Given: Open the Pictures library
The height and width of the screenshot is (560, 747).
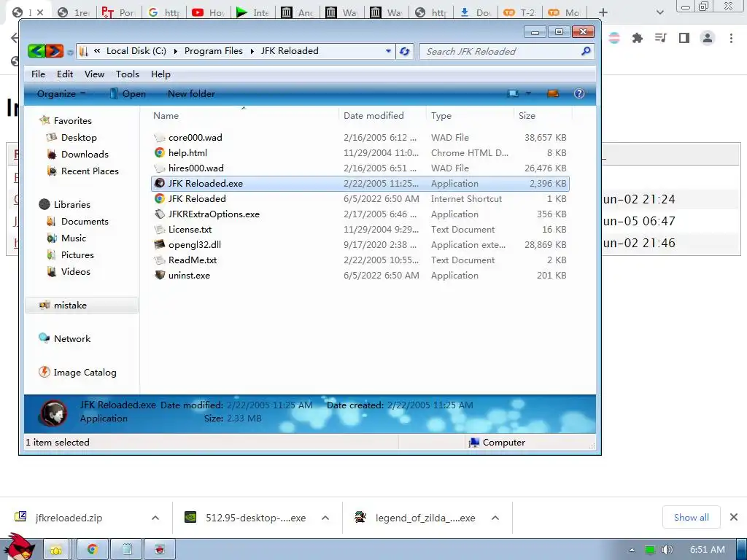Looking at the screenshot, I should pos(77,254).
